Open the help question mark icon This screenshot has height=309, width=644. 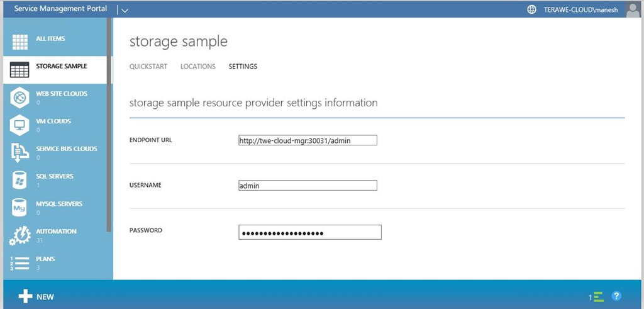pos(616,296)
